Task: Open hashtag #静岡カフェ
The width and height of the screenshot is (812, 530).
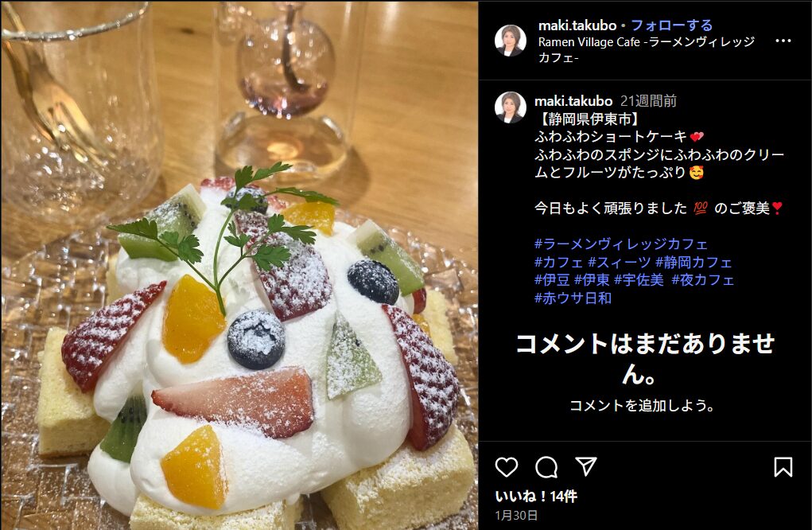Action: coord(694,262)
